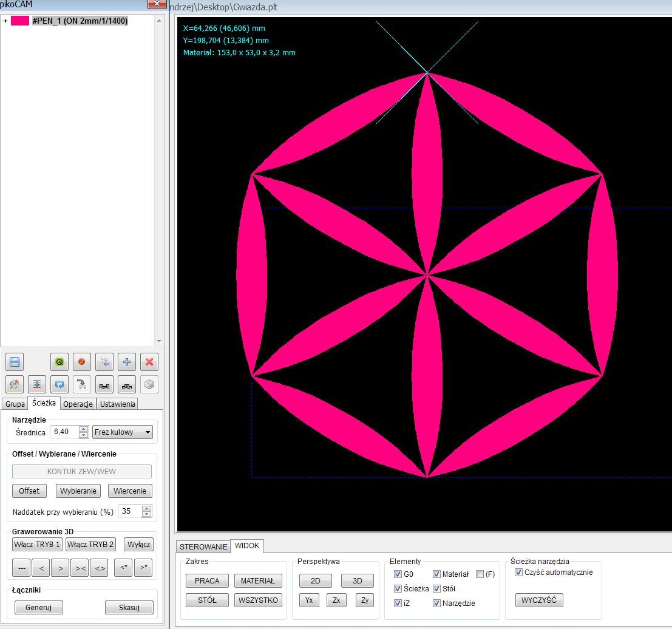Click the MATERIAŁ range button

point(258,581)
